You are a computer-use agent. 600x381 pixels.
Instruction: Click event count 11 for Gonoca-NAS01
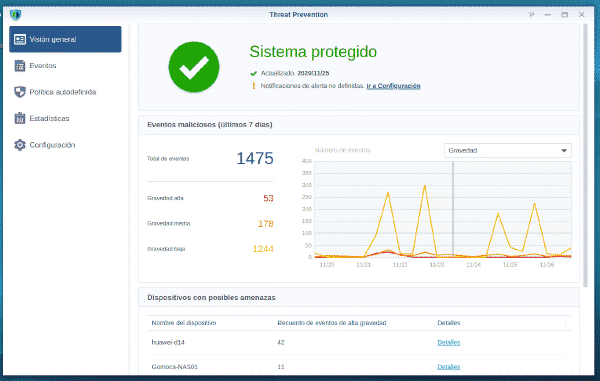pyautogui.click(x=281, y=366)
